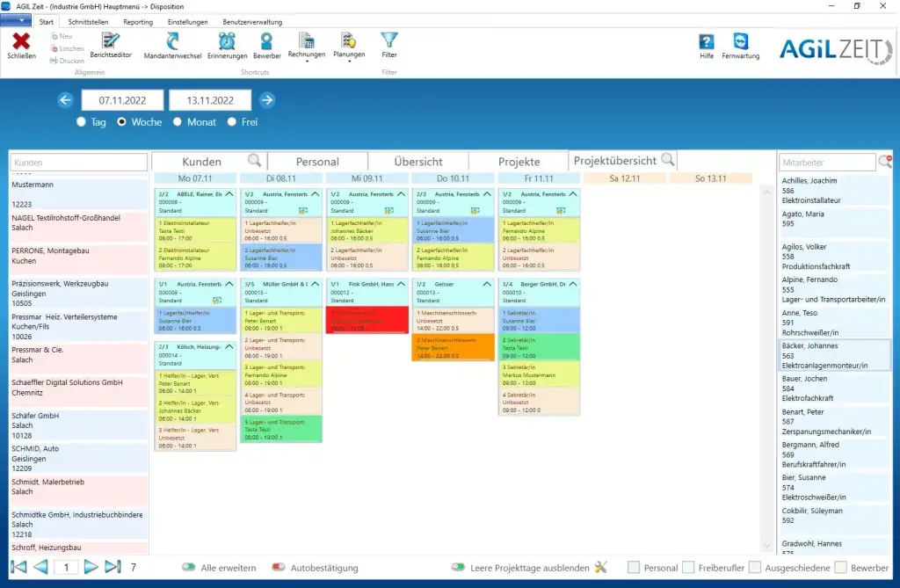Toggle the Alle erweitern switch

pyautogui.click(x=189, y=567)
